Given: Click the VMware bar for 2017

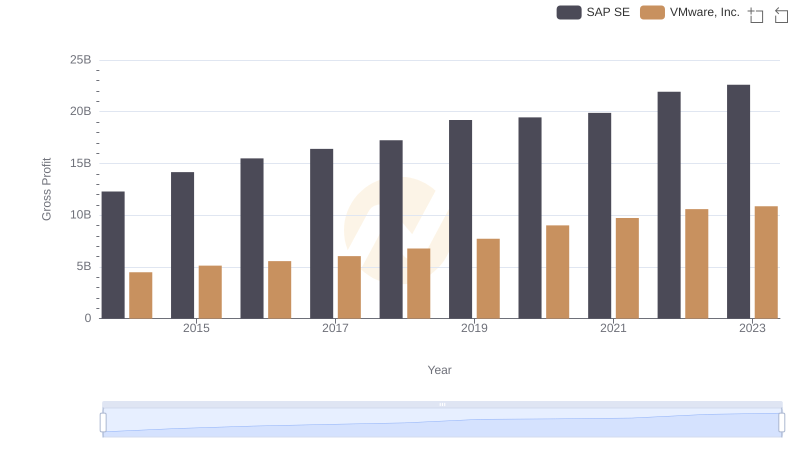Looking at the screenshot, I should [x=349, y=287].
